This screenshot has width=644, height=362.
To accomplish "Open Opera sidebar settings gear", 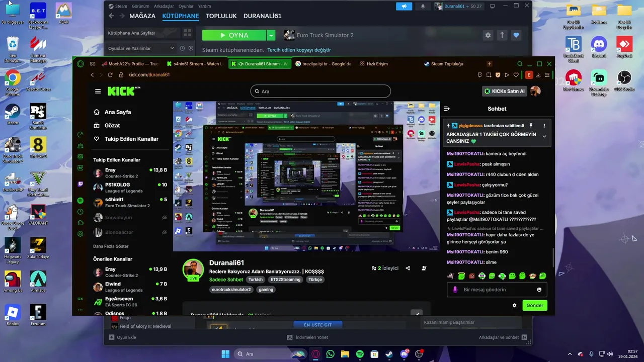I will 80,233.
